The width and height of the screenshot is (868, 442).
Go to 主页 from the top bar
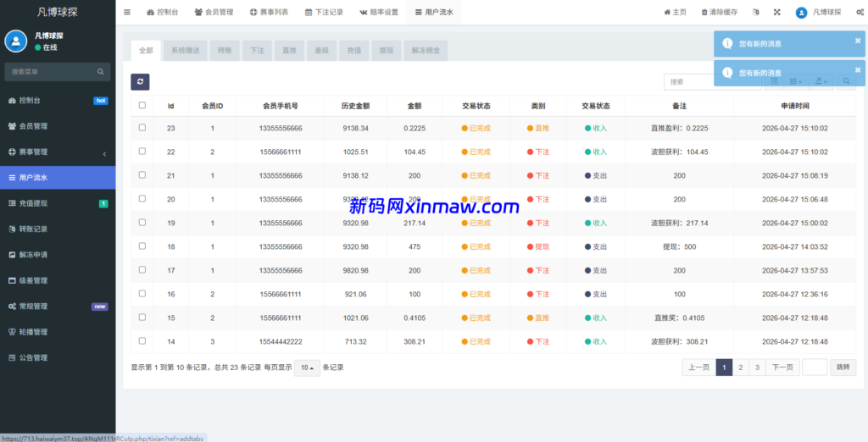click(x=676, y=12)
